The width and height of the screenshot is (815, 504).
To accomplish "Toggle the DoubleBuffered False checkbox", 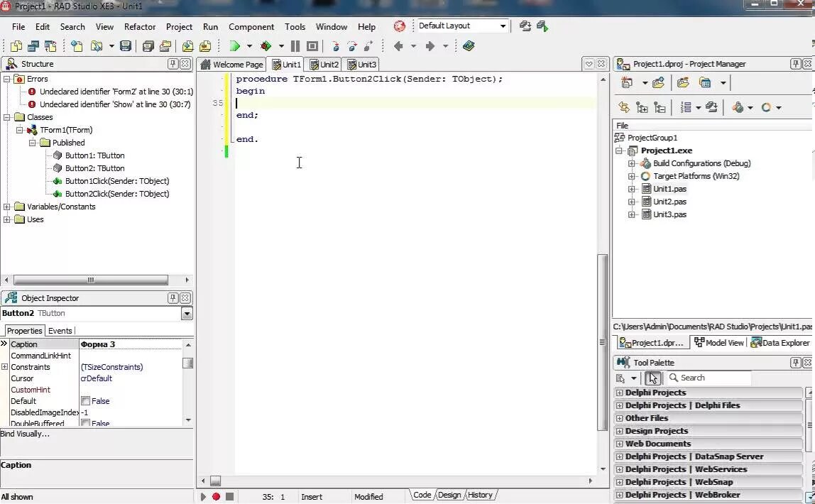I will pyautogui.click(x=86, y=423).
